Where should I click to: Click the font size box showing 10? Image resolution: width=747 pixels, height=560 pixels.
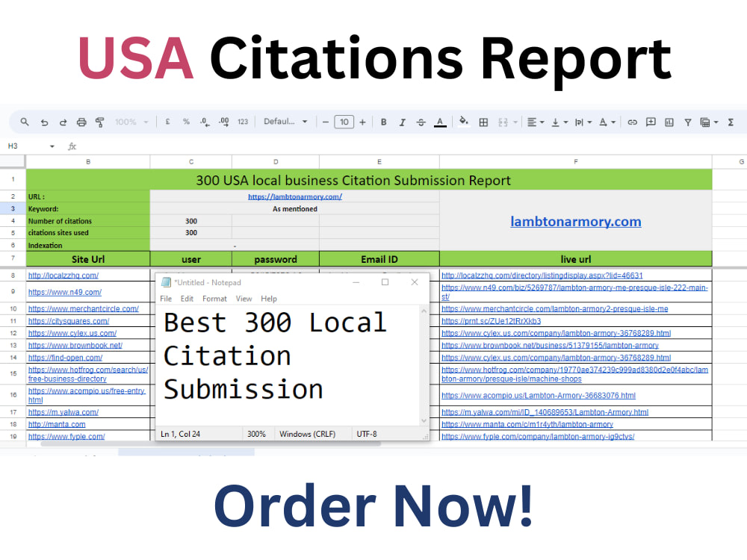click(x=344, y=122)
